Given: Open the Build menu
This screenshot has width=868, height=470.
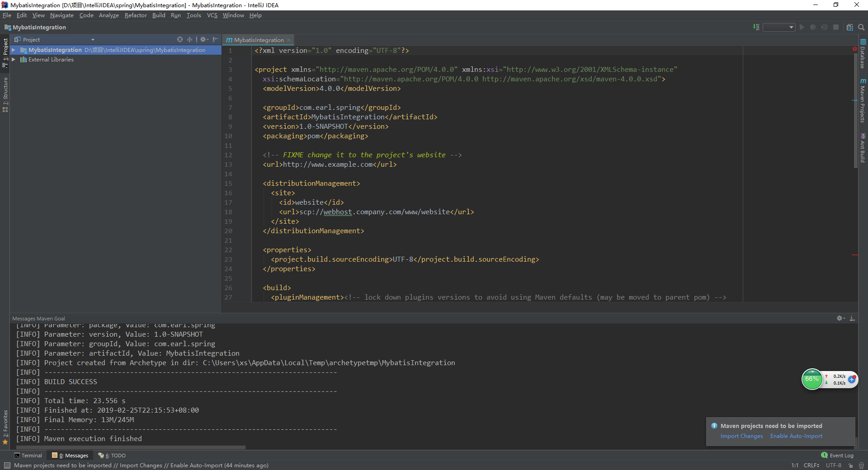Looking at the screenshot, I should click(x=159, y=15).
